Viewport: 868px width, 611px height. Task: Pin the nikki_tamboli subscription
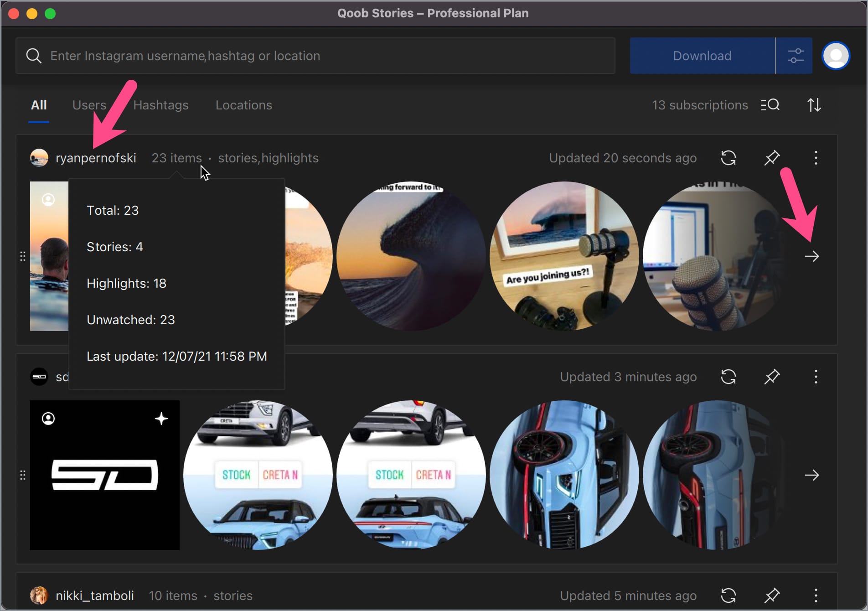772,595
